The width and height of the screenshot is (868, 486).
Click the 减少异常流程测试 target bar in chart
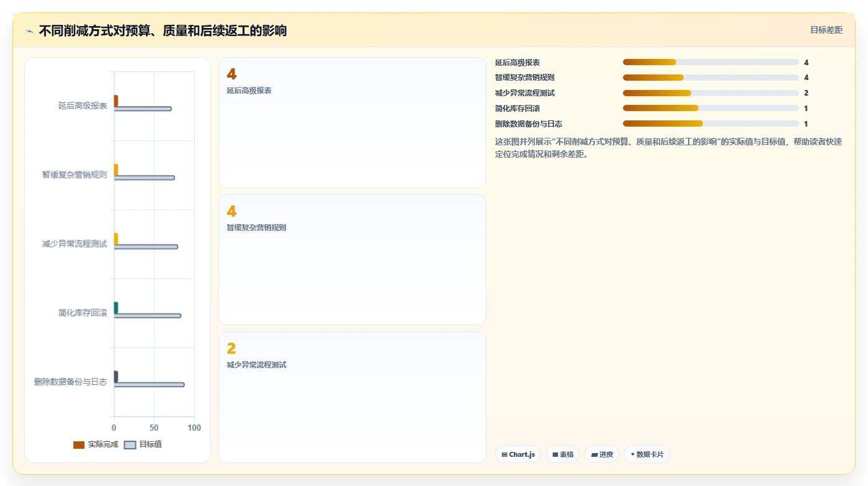coord(146,246)
